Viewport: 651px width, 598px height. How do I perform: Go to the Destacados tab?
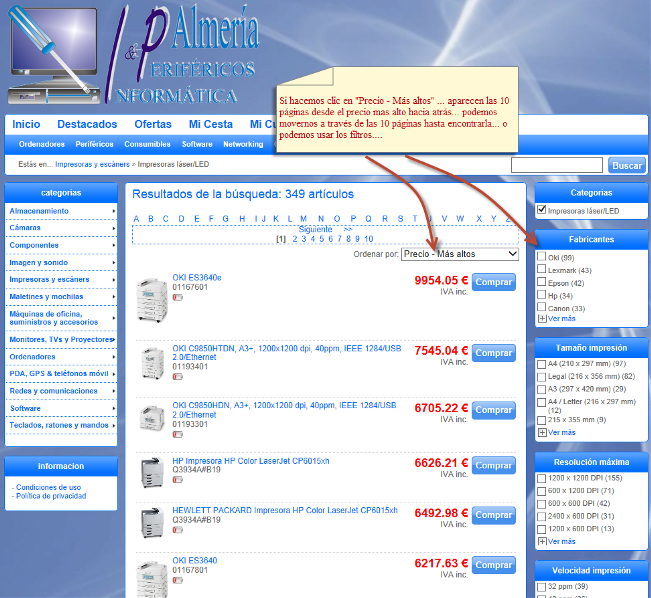click(x=87, y=124)
